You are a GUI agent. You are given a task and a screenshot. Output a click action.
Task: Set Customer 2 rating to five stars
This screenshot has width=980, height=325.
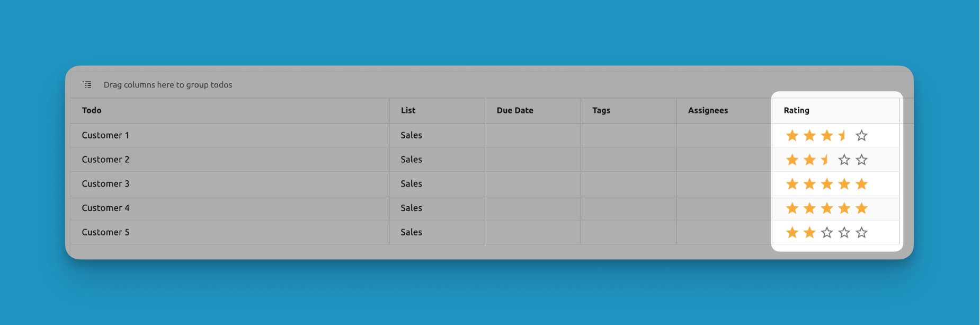[862, 160]
